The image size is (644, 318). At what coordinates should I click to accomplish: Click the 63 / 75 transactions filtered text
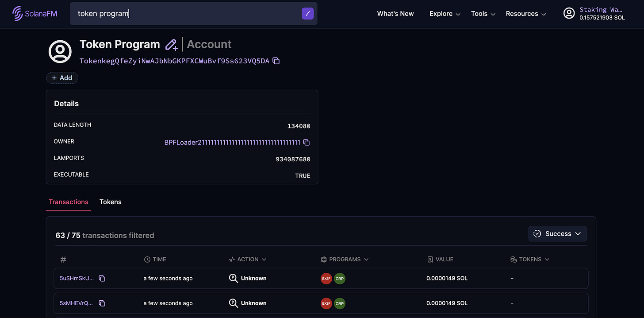[x=105, y=236]
